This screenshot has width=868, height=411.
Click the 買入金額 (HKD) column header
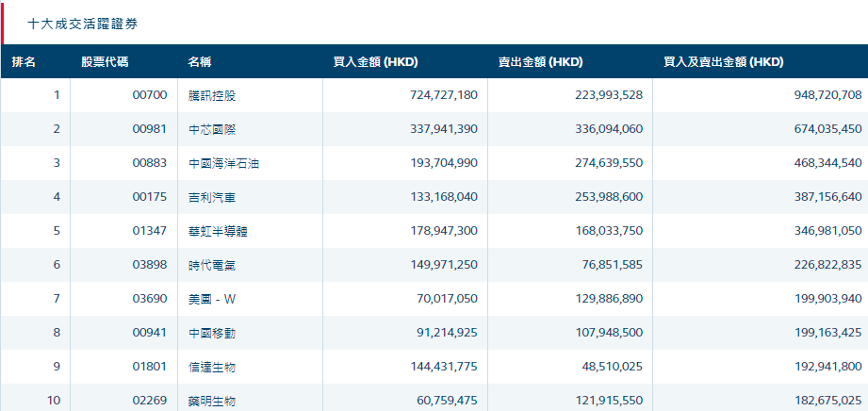pyautogui.click(x=375, y=62)
